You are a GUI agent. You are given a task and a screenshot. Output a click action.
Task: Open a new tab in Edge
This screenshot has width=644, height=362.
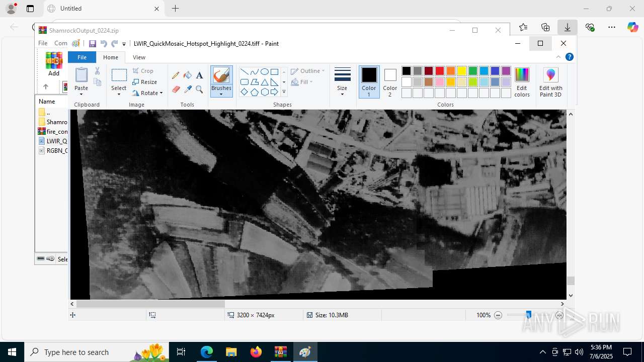[x=175, y=9]
